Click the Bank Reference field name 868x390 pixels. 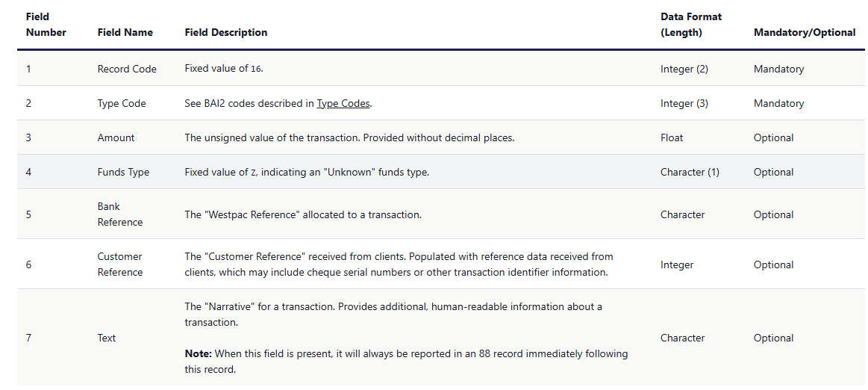pos(119,214)
